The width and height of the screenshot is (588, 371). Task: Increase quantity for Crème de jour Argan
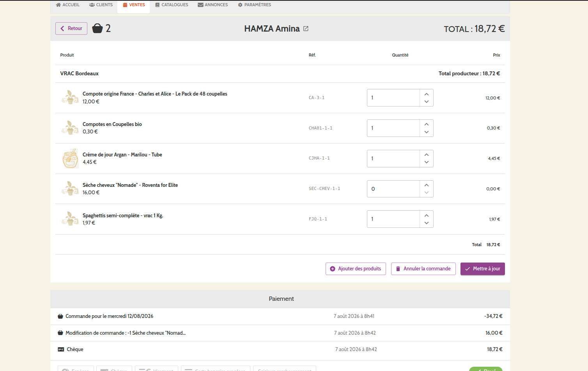click(x=427, y=154)
